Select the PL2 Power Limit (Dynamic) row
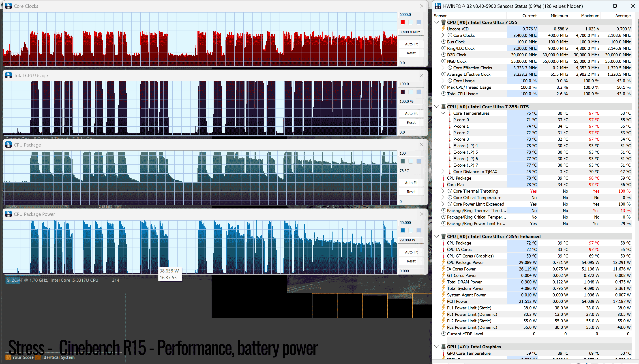This screenshot has height=364, width=639. tap(536, 328)
